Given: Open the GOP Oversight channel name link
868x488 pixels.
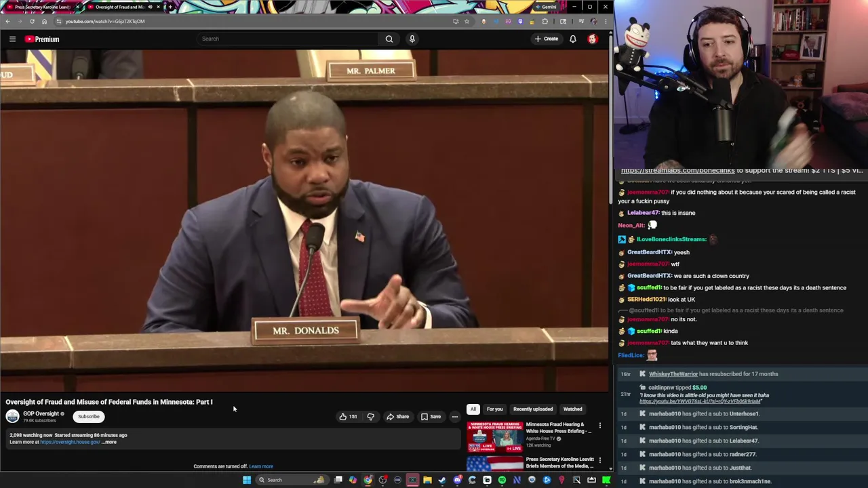Looking at the screenshot, I should tap(41, 413).
